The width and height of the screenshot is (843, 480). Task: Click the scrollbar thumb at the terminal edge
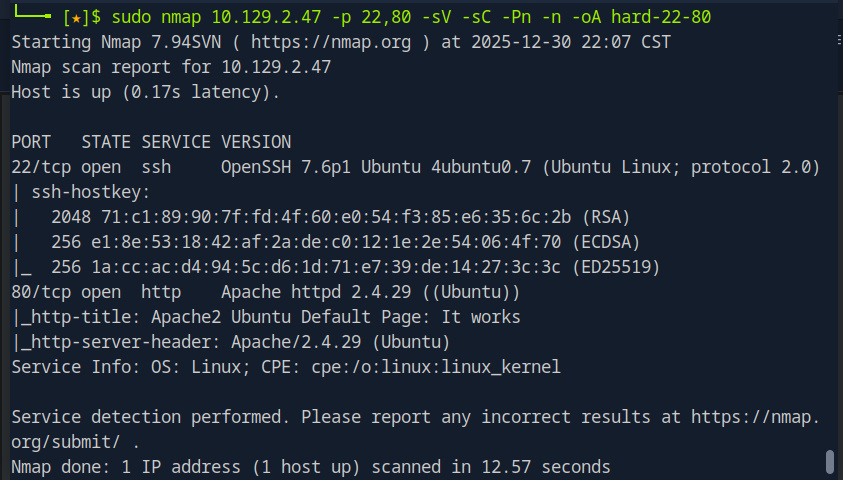829,462
